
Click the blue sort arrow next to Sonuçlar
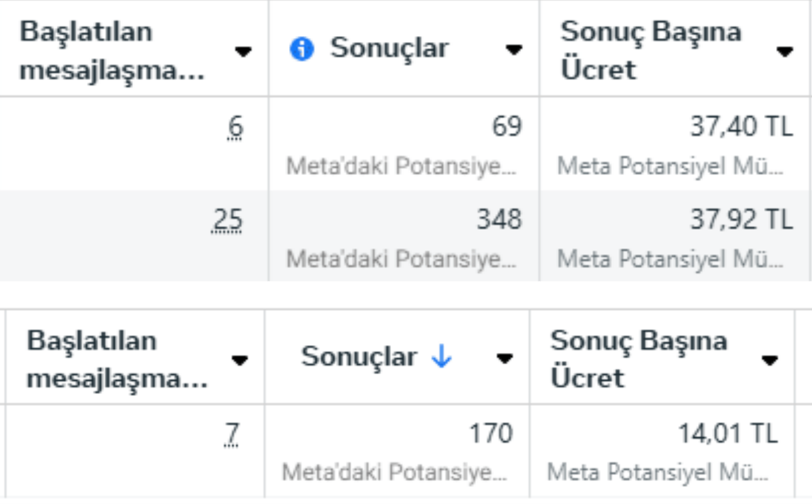pos(441,357)
